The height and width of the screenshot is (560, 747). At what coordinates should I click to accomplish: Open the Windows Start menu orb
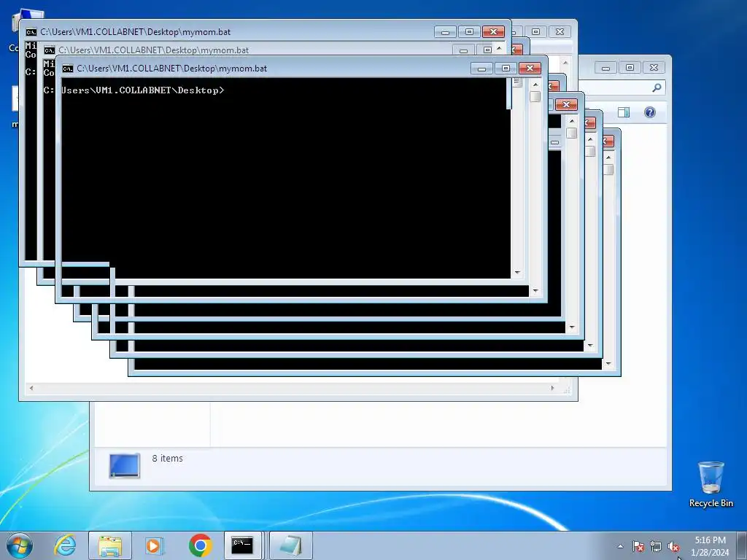click(x=20, y=545)
